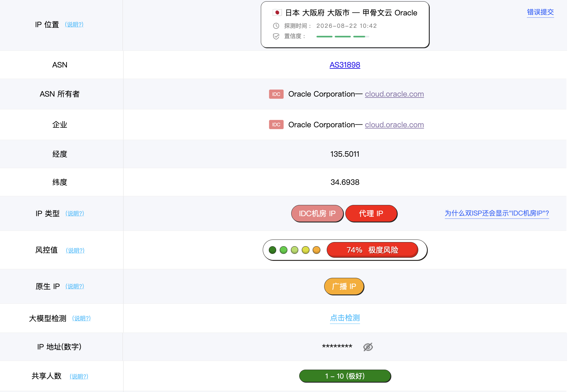Click the 74% 极度风险 badge
569x392 pixels.
click(373, 250)
